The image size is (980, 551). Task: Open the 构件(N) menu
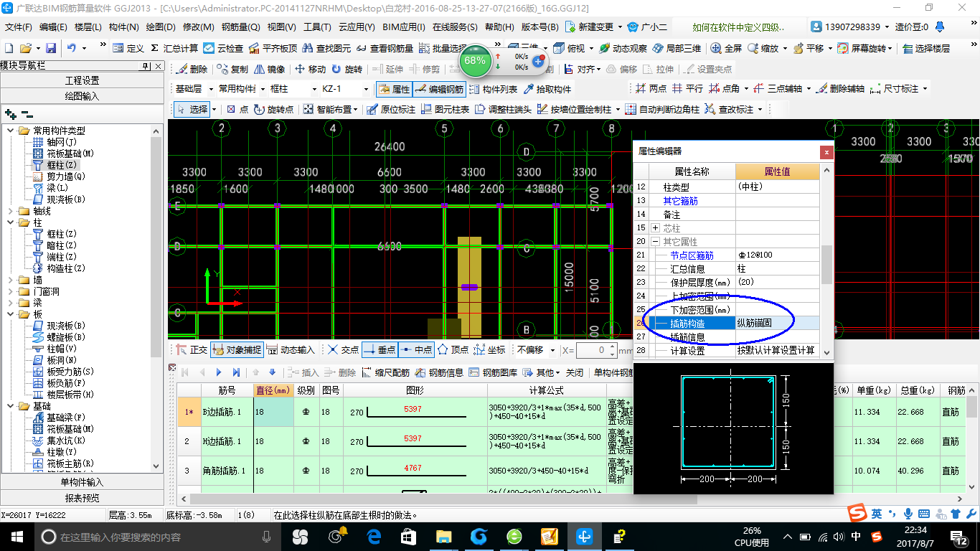(124, 27)
